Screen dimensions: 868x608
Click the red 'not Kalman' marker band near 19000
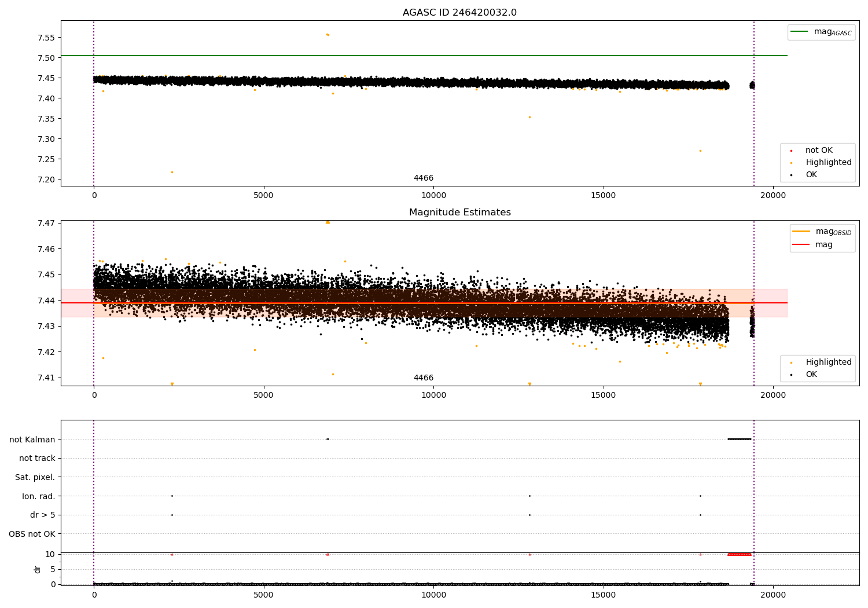pyautogui.click(x=739, y=554)
